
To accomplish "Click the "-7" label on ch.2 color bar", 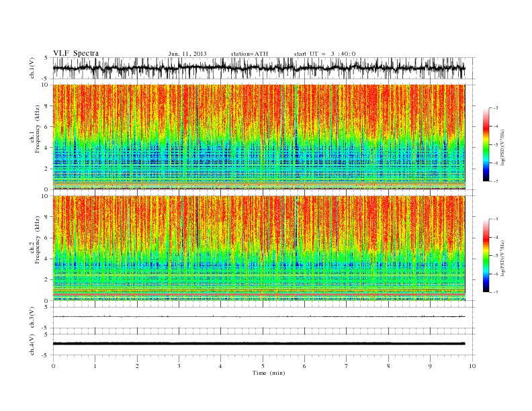I will coord(496,292).
